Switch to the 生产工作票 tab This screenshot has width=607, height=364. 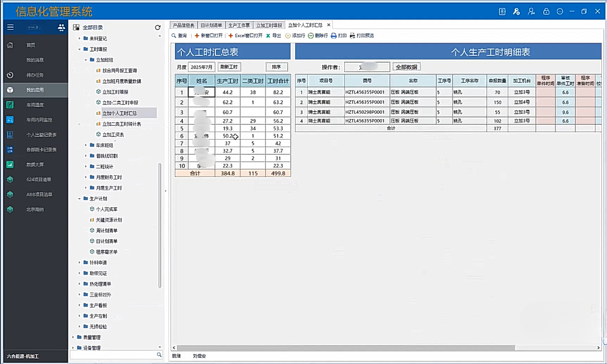pos(239,25)
